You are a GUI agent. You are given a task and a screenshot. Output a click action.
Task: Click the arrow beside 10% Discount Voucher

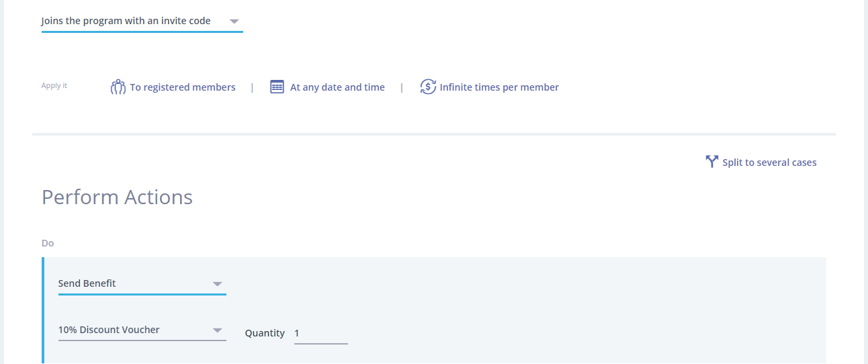click(217, 330)
